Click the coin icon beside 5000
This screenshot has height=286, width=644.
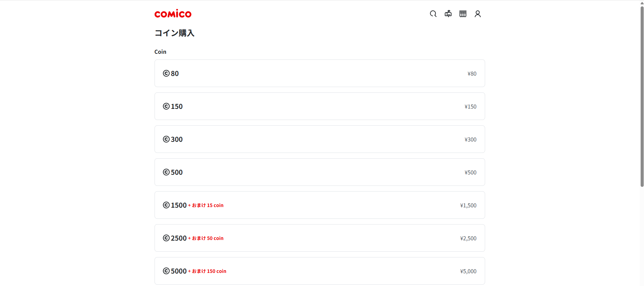[166, 271]
